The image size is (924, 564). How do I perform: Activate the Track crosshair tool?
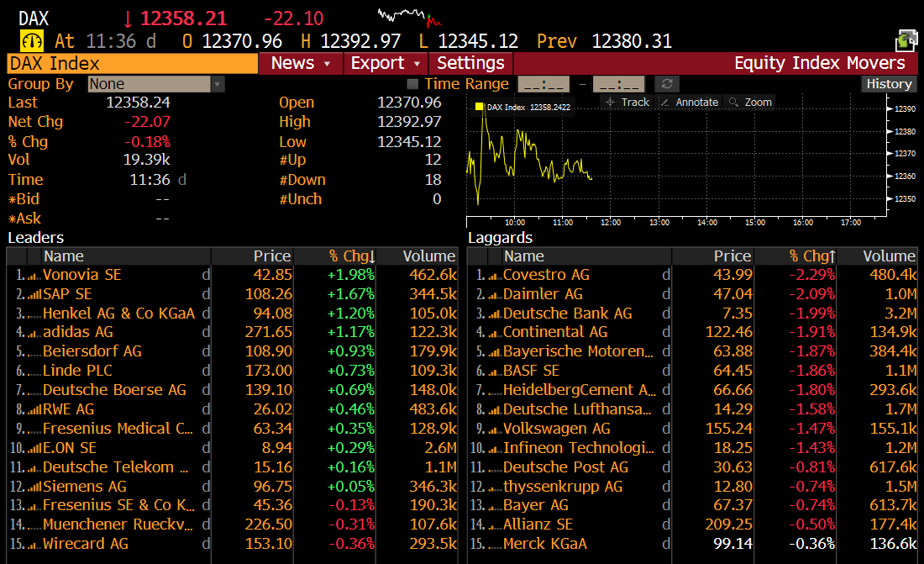[x=627, y=102]
